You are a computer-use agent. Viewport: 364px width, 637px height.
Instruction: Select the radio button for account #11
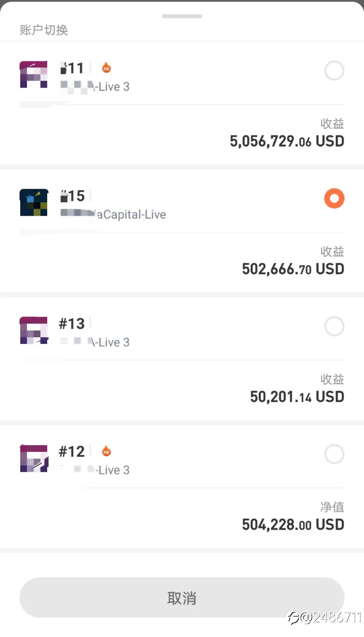[334, 70]
